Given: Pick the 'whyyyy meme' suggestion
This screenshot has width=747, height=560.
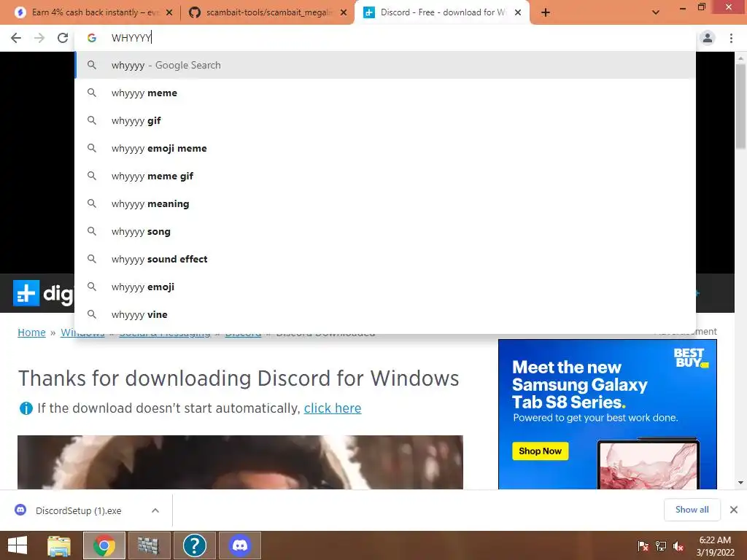Looking at the screenshot, I should tap(385, 93).
